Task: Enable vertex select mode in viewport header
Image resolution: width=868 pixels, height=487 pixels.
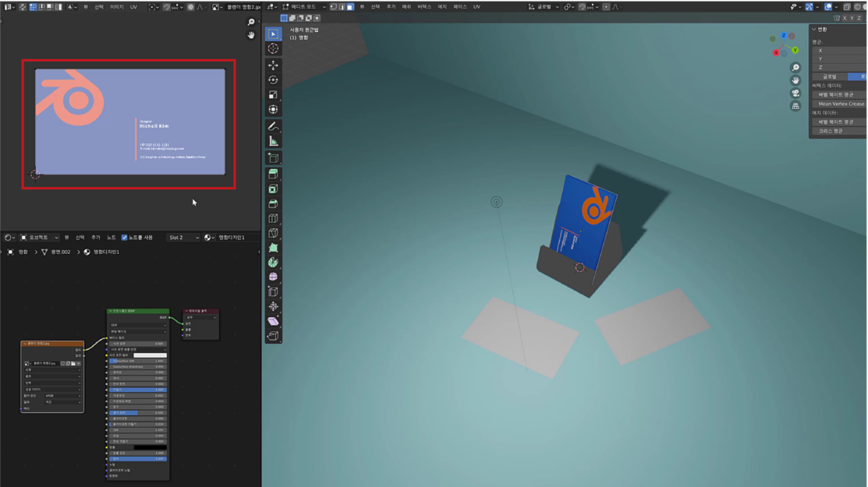Action: [334, 7]
